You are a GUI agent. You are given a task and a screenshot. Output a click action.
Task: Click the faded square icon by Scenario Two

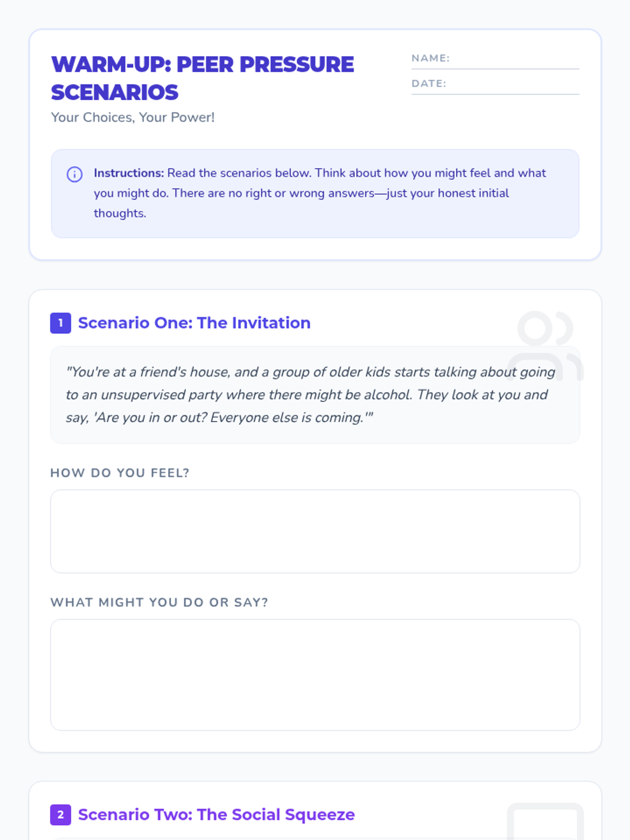(545, 823)
